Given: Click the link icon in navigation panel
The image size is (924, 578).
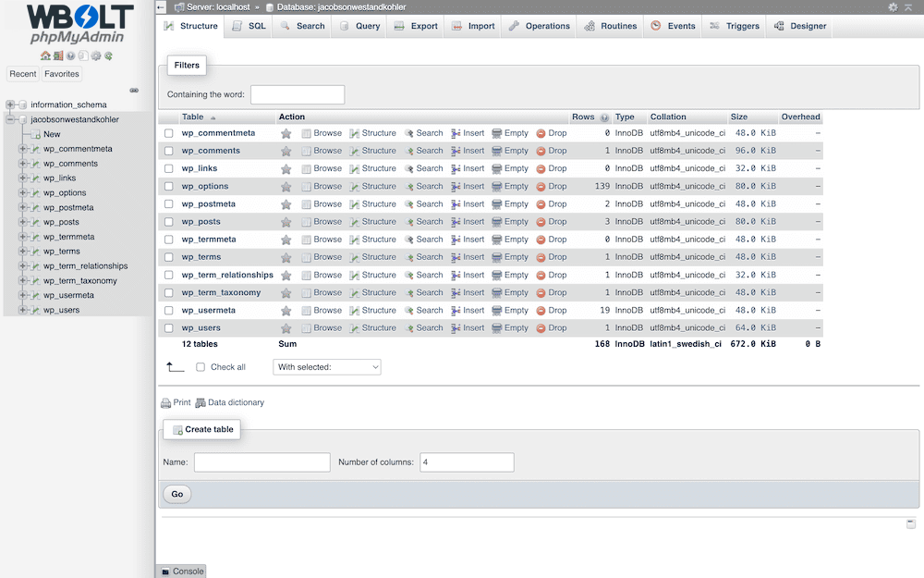Looking at the screenshot, I should (x=134, y=90).
